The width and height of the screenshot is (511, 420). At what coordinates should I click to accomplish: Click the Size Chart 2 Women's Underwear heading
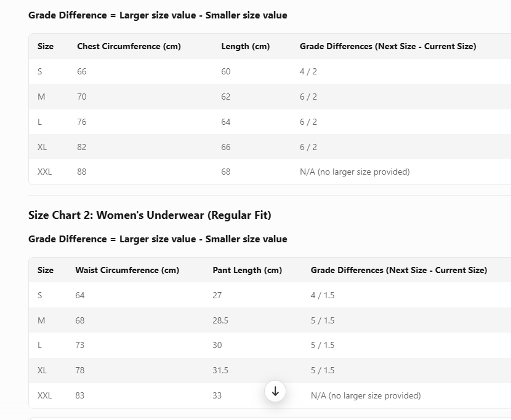point(150,215)
